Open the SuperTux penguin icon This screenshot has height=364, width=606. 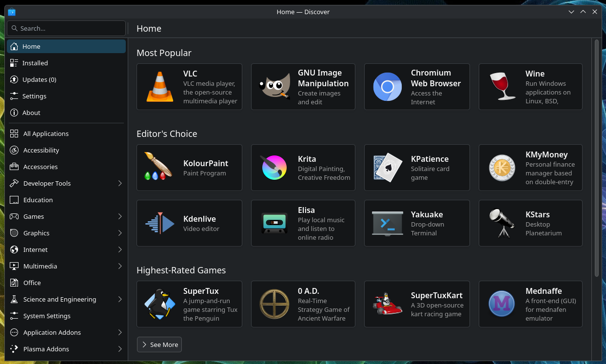(x=160, y=304)
